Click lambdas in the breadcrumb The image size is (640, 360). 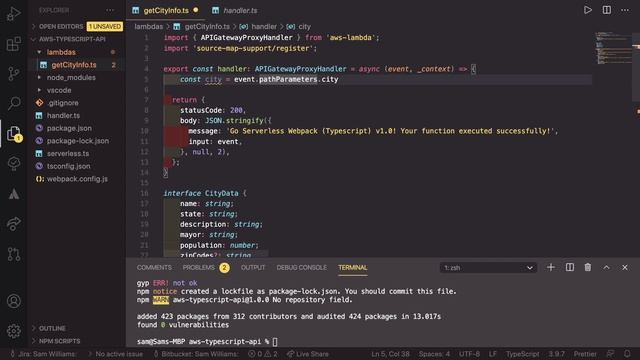[x=149, y=27]
